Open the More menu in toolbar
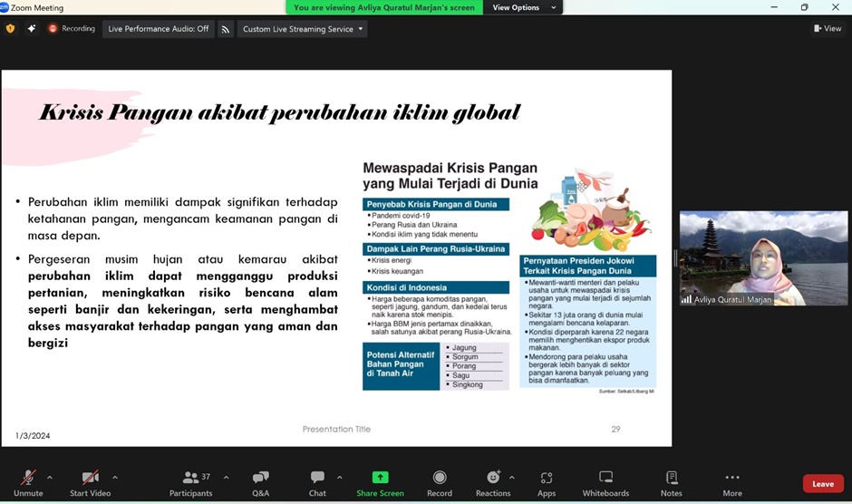This screenshot has height=504, width=852. click(731, 483)
